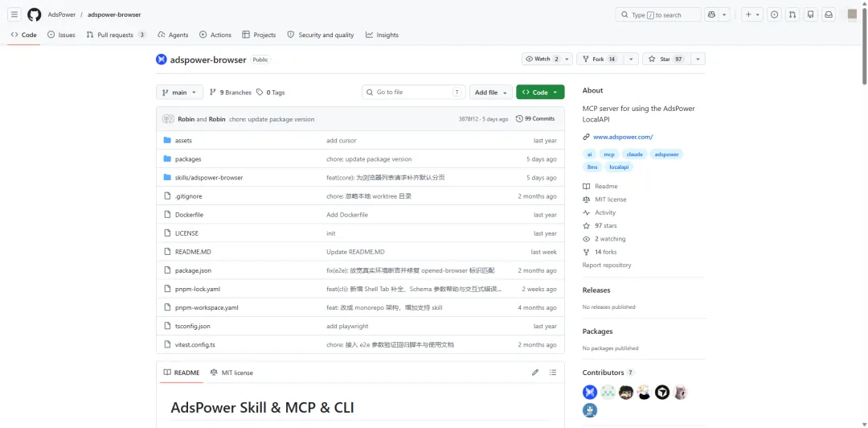This screenshot has width=868, height=428.
Task: Open the Insights tab
Action: coord(382,35)
